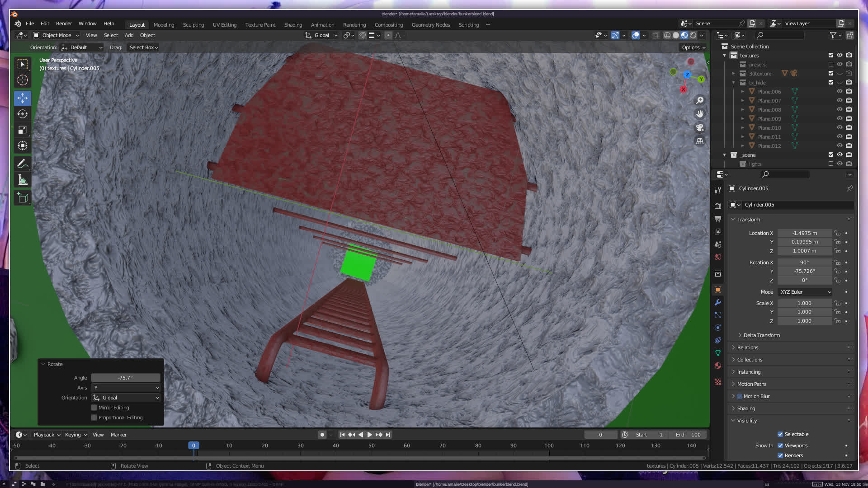Uncheck the Selectable option
Viewport: 868px width, 488px height.
pos(780,434)
